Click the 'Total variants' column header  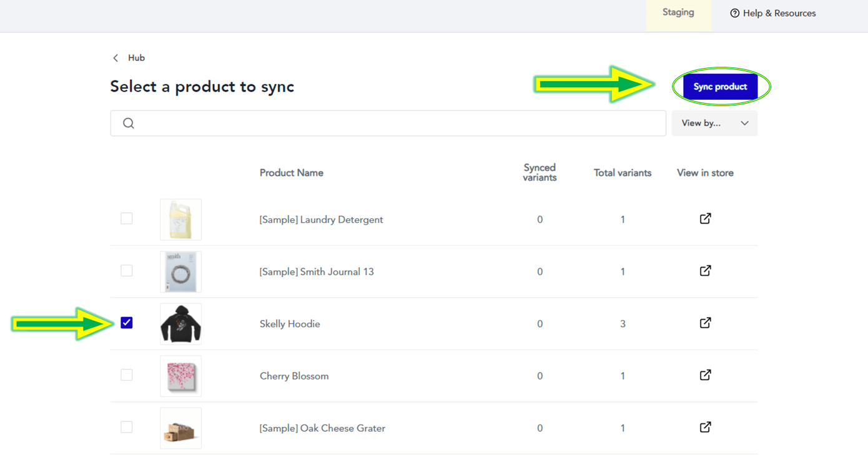[623, 173]
